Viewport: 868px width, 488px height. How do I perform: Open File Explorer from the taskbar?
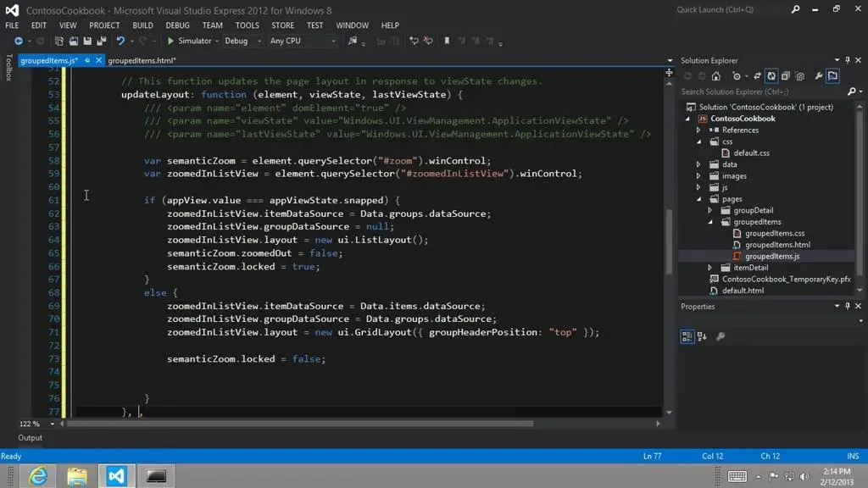[x=77, y=476]
